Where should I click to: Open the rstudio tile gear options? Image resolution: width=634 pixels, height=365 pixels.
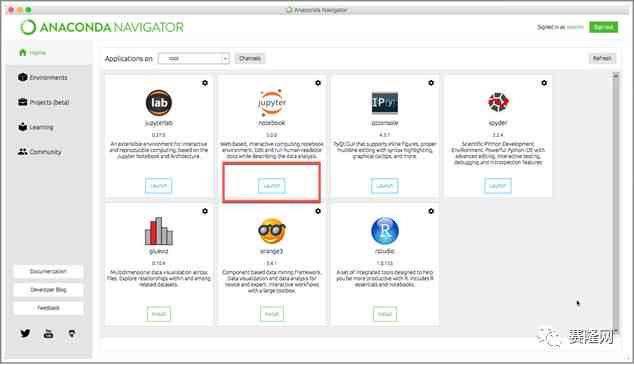click(x=431, y=211)
